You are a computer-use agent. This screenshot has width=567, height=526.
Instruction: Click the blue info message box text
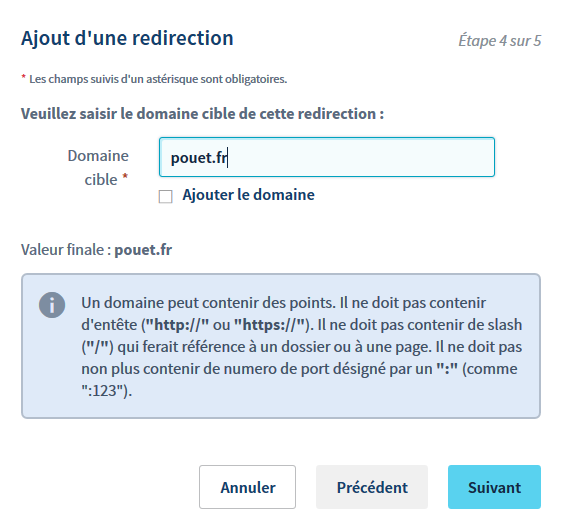pos(302,346)
